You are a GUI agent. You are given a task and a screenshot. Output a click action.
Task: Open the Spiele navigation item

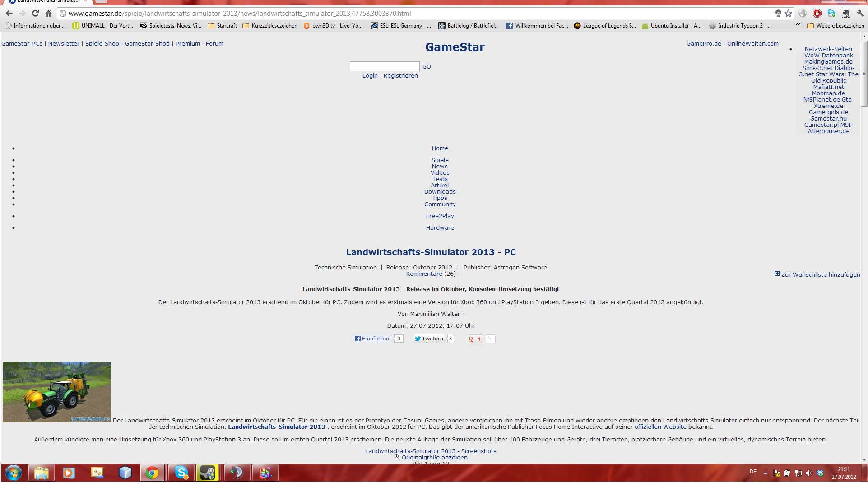pos(440,160)
